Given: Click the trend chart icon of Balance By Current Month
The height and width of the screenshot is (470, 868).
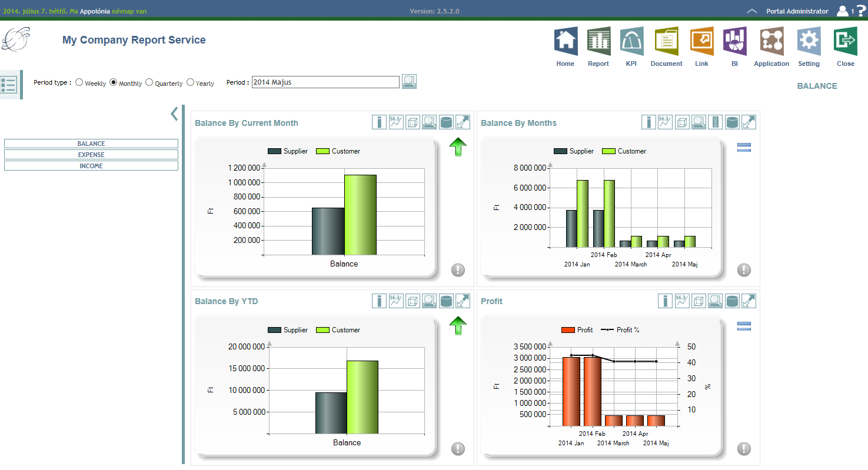Looking at the screenshot, I should (396, 122).
